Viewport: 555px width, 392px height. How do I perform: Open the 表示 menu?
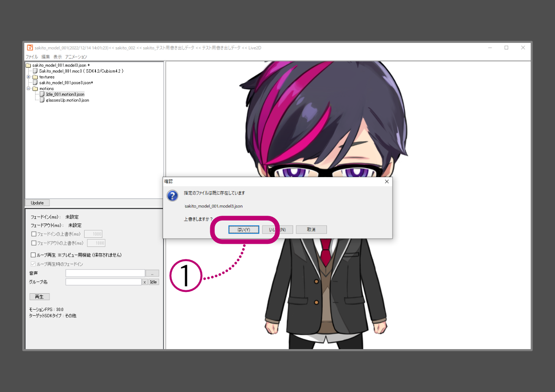coord(58,57)
